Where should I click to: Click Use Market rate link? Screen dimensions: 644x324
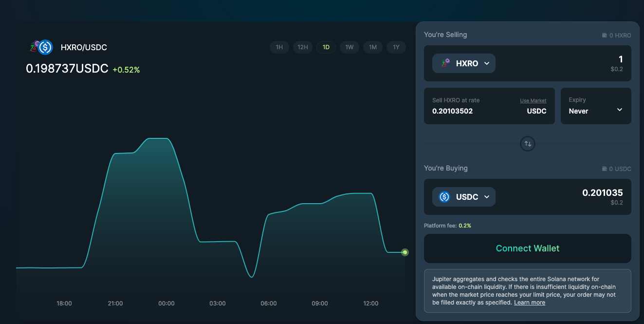coord(533,101)
